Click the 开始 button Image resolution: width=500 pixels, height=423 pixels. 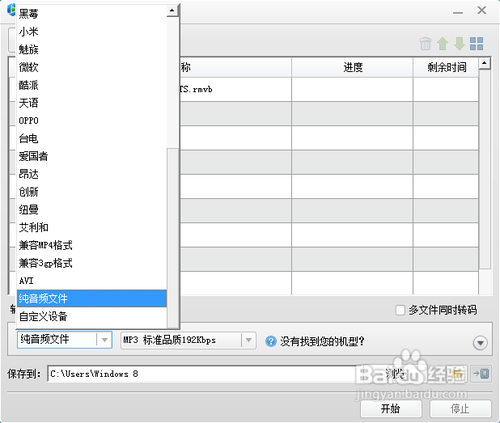click(391, 409)
